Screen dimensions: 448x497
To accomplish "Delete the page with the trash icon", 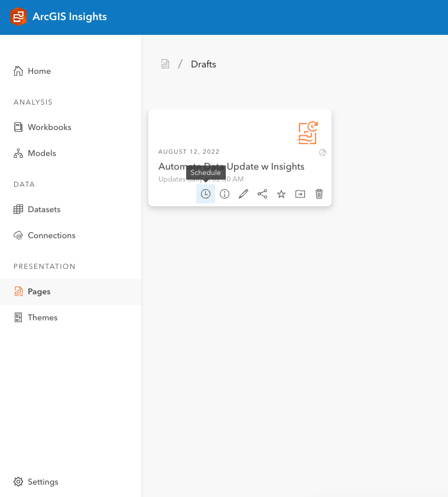I will pyautogui.click(x=319, y=193).
